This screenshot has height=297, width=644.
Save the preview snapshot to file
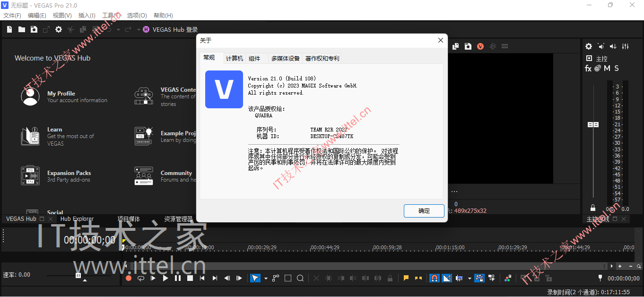468,46
